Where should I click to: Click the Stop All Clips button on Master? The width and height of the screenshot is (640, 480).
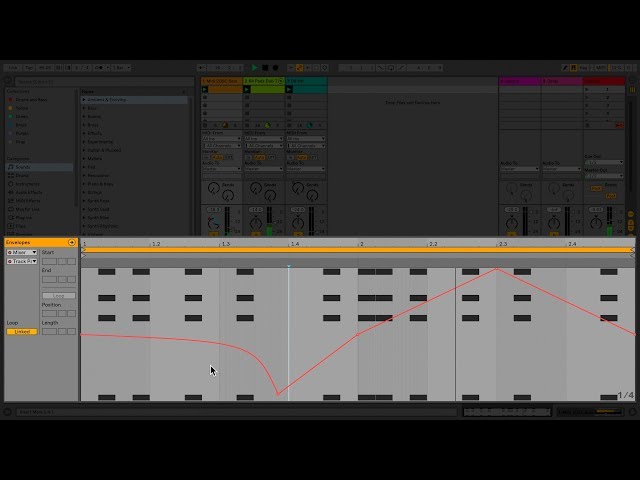tap(588, 125)
